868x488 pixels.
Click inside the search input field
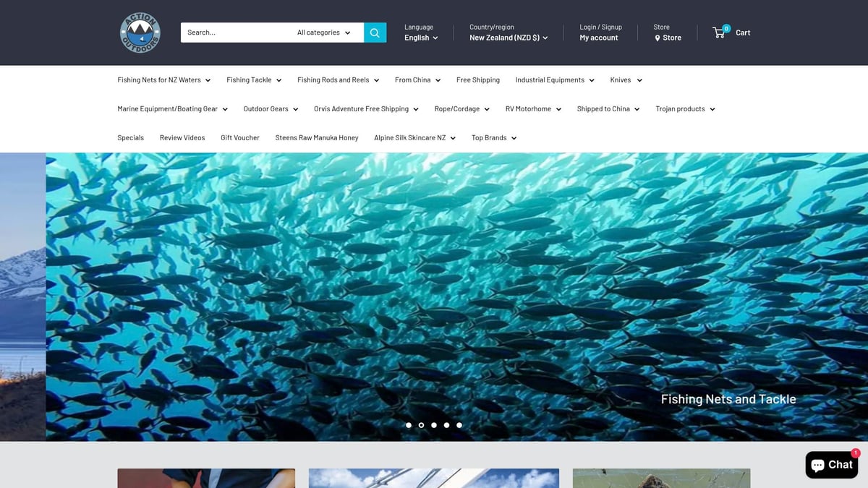pos(231,32)
